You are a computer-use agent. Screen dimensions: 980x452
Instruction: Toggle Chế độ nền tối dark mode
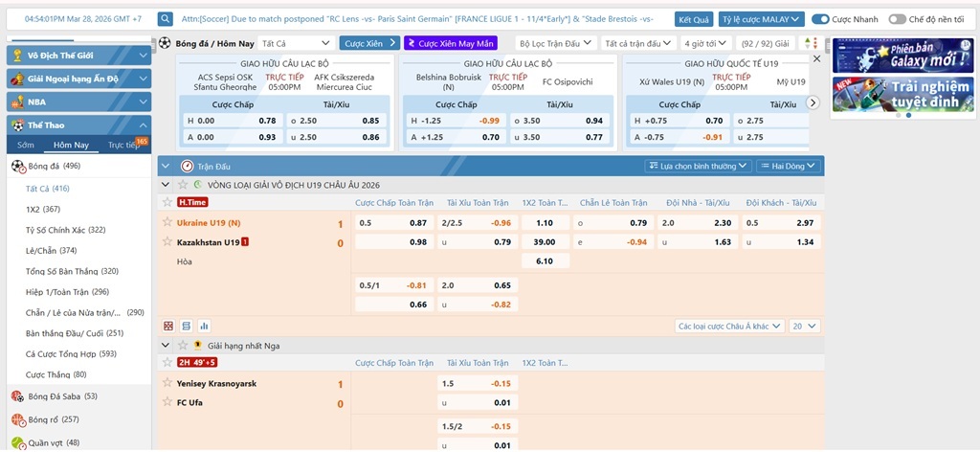[x=897, y=19]
